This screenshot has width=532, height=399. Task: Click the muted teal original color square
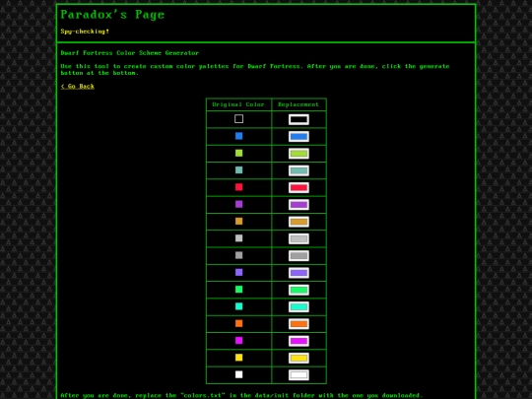pos(238,170)
